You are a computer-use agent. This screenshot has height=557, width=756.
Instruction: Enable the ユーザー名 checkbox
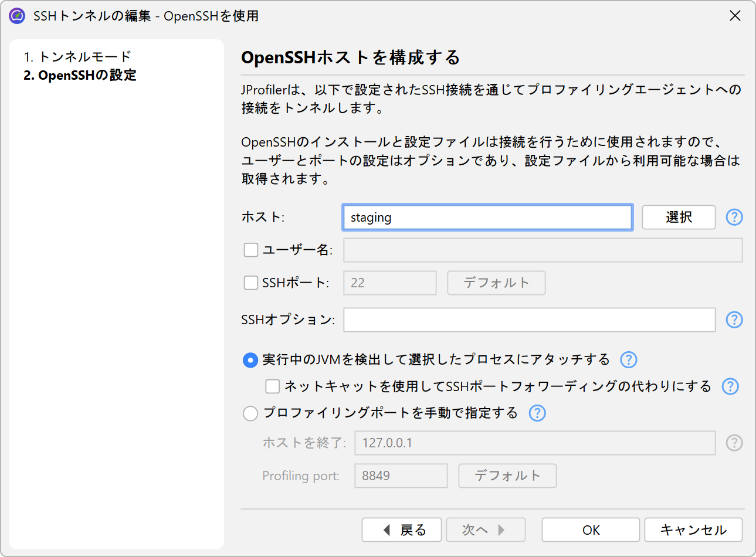(251, 250)
